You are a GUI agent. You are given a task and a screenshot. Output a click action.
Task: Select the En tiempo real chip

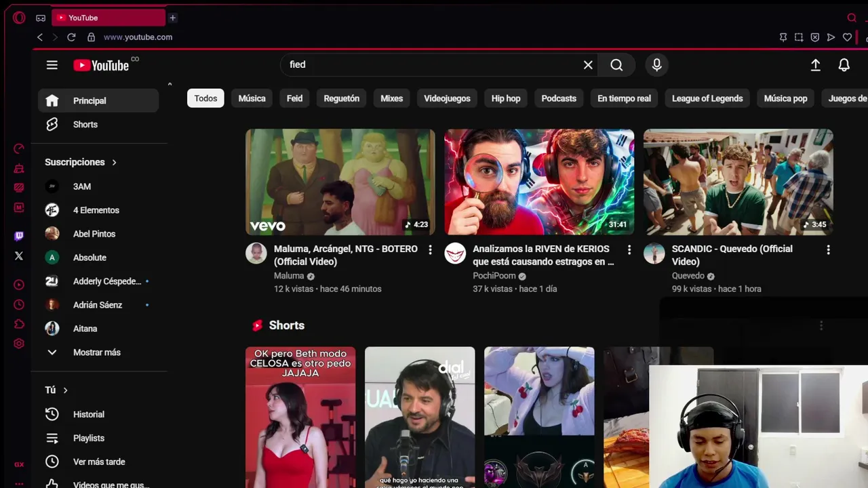pos(624,98)
